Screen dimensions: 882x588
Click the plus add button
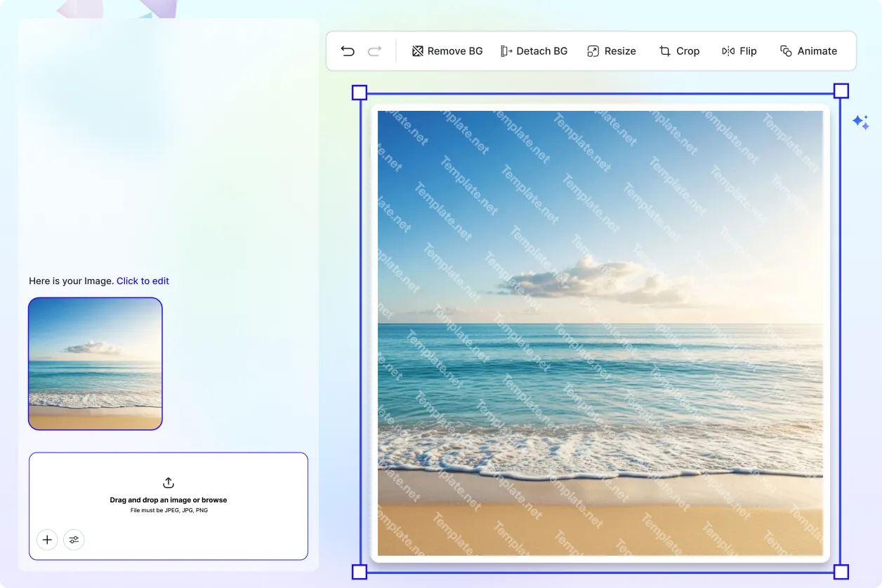pyautogui.click(x=47, y=540)
